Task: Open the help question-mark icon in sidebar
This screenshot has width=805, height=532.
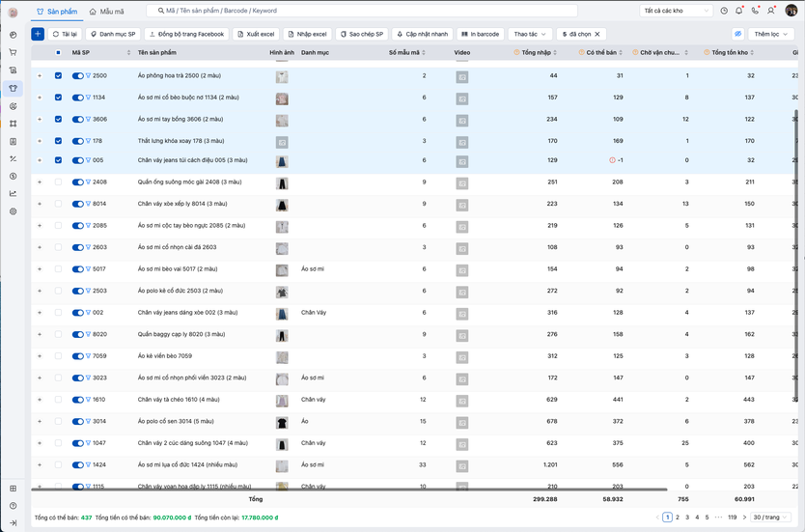Action: [x=13, y=505]
